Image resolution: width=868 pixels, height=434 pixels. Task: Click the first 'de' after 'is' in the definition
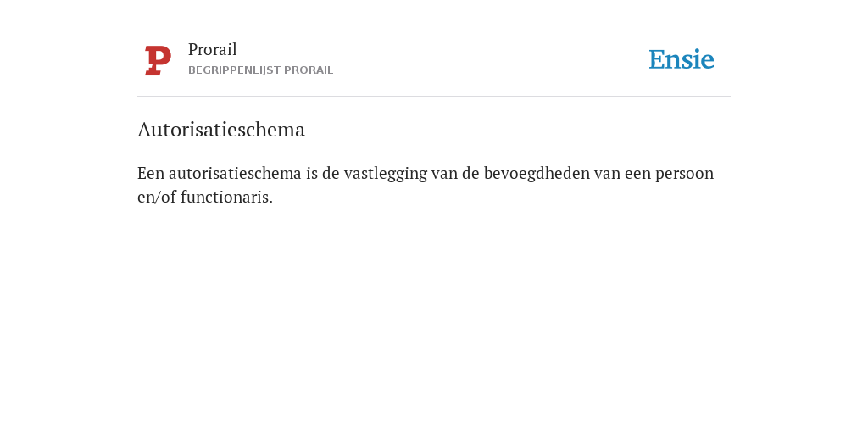(x=331, y=173)
